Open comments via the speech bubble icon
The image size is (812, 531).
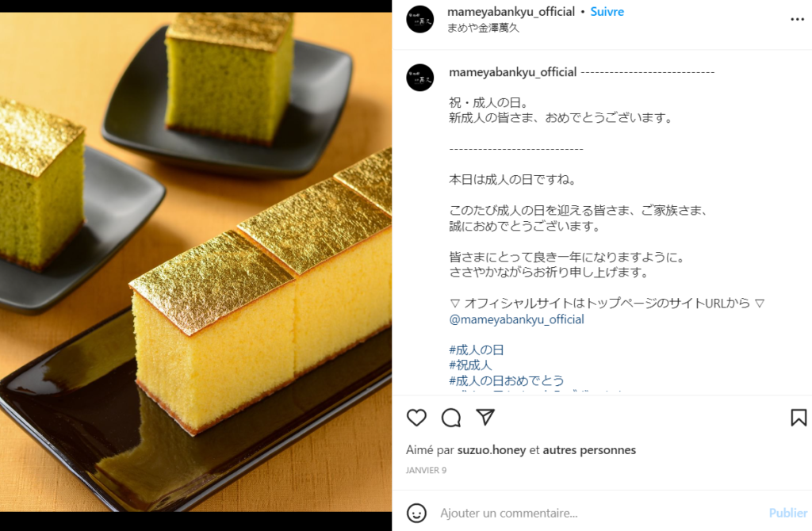click(x=451, y=418)
